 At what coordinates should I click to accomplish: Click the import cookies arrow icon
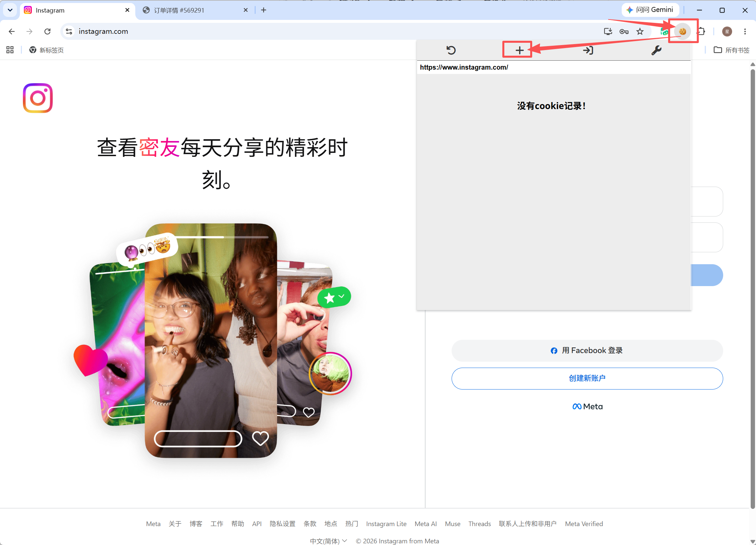coord(588,50)
